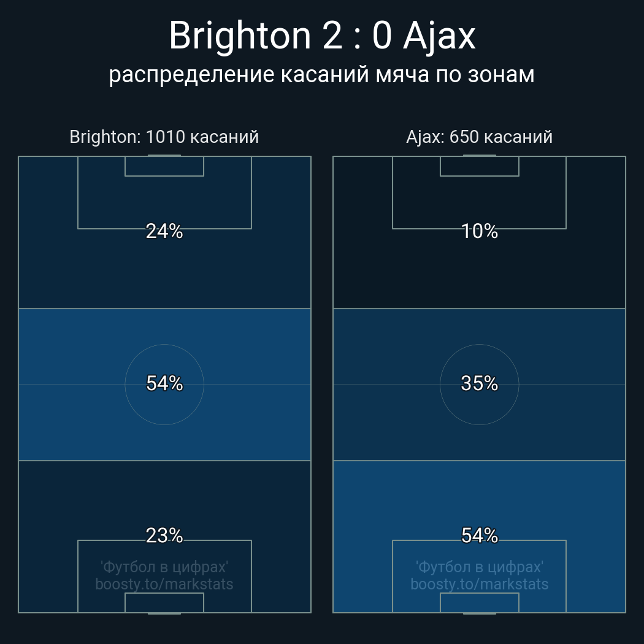Image resolution: width=644 pixels, height=644 pixels.
Task: Click the Brighton 2 : 0 Ajax title
Action: tap(322, 36)
